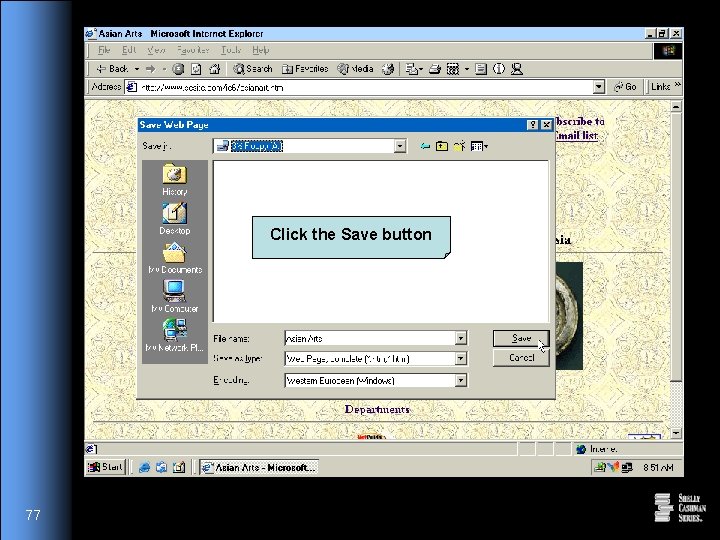Click the Address bar URL field
The image size is (720, 540).
click(x=359, y=87)
